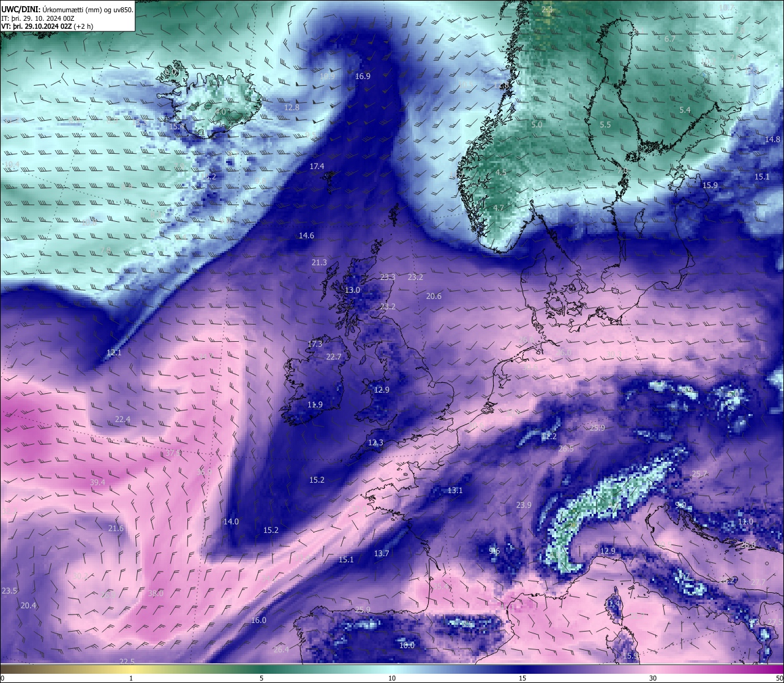Click the 11.2 value over western Germany
Screen dimensions: 784x683
[549, 436]
